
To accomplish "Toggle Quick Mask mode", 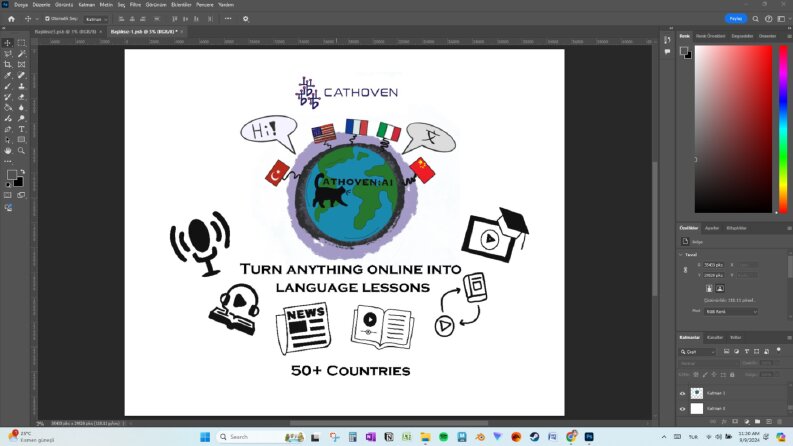I will [8, 195].
